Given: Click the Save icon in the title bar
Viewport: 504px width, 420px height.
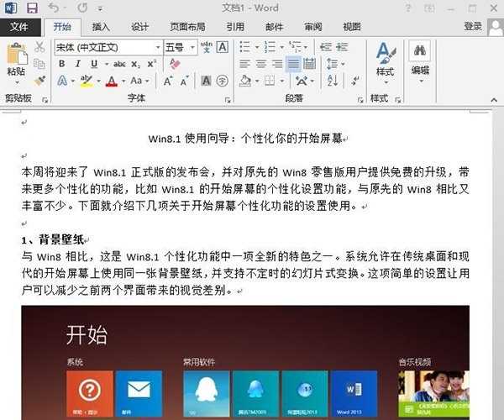Looking at the screenshot, I should 32,8.
